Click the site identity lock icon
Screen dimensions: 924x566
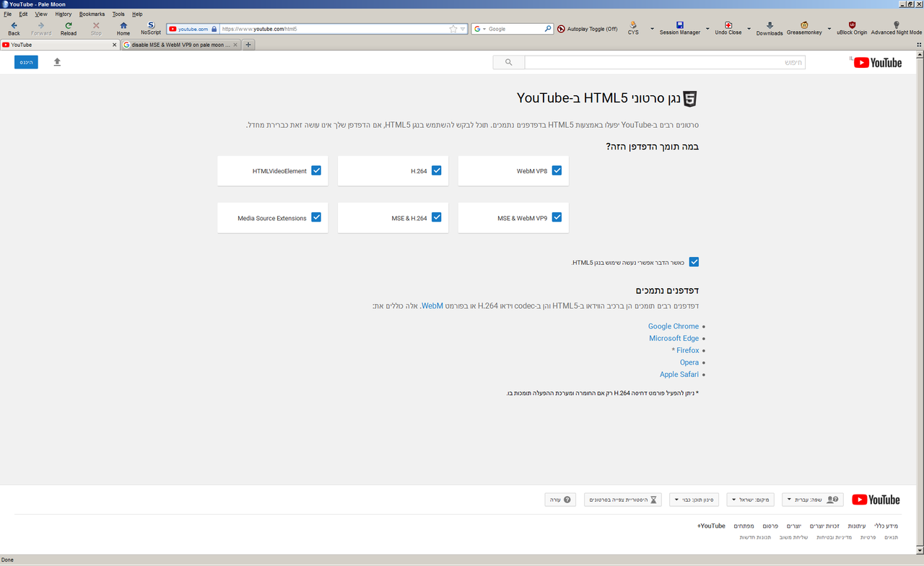[214, 29]
